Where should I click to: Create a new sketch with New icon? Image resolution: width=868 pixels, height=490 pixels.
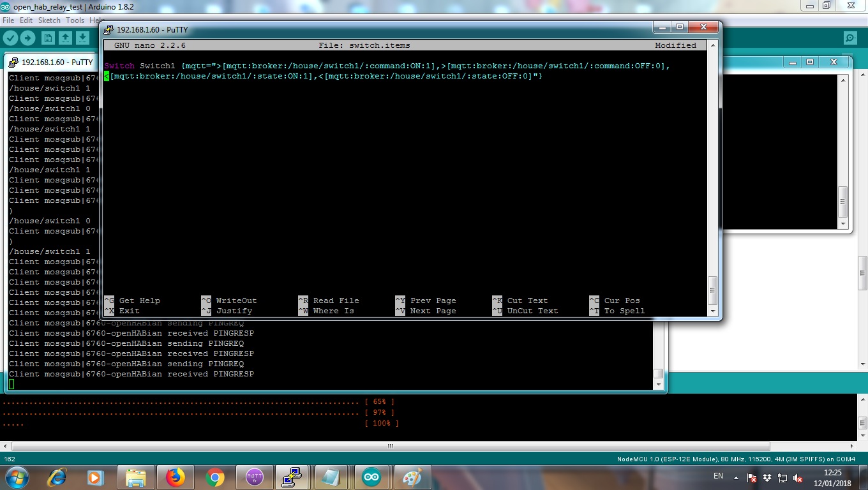coord(48,38)
